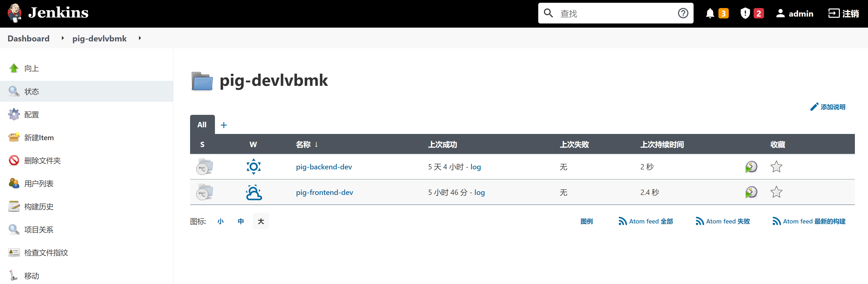The height and width of the screenshot is (284, 868).
Task: Select the All view tab
Action: click(202, 125)
